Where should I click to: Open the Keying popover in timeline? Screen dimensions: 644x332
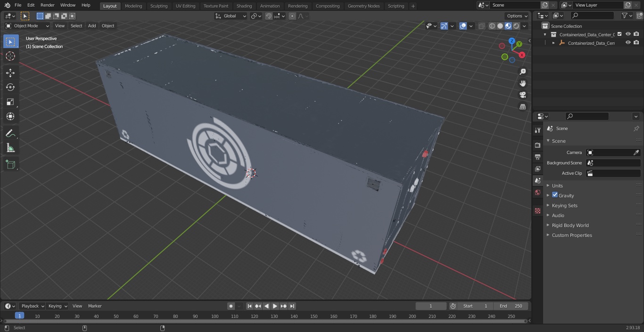pyautogui.click(x=58, y=306)
